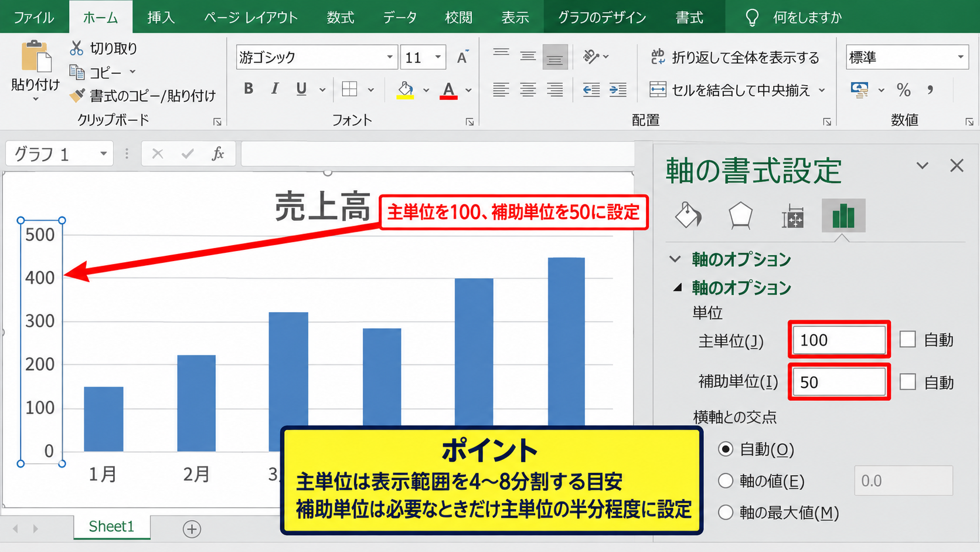Switch to the 挿入 ribbon tab
Viewport: 980px width, 552px height.
(161, 18)
